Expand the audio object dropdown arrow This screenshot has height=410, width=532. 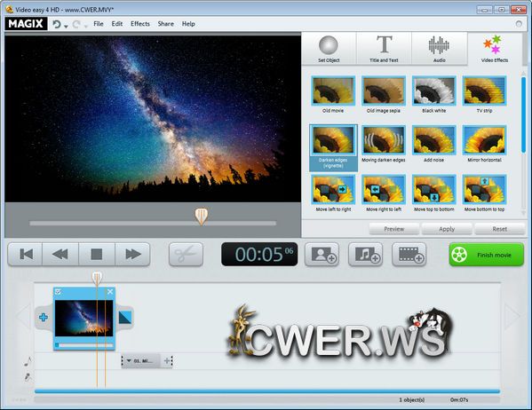pos(129,361)
